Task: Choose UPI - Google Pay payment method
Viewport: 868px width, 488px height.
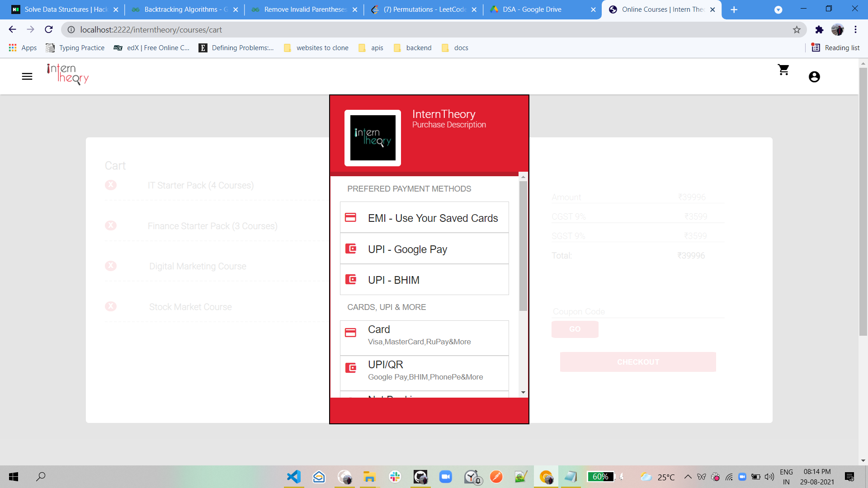Action: coord(424,249)
